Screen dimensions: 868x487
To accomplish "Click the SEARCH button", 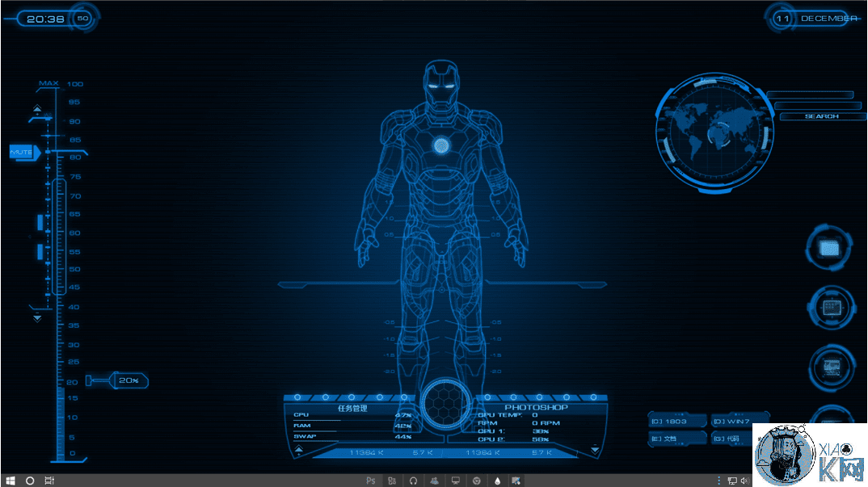I will (822, 116).
